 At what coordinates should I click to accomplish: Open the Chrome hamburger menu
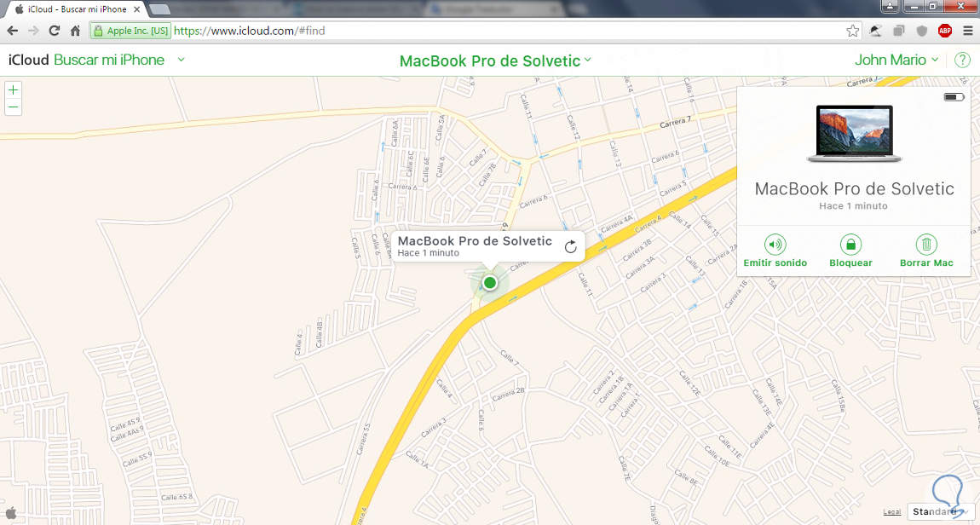click(967, 31)
